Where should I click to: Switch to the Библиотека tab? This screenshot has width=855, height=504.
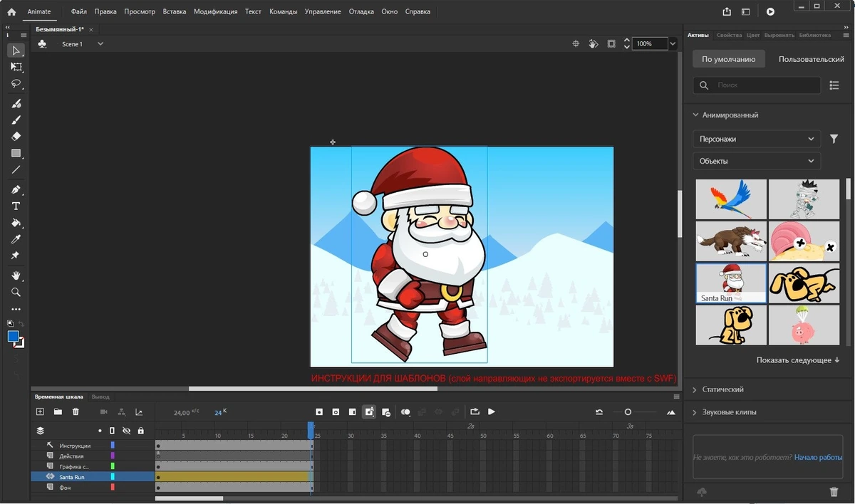point(814,35)
